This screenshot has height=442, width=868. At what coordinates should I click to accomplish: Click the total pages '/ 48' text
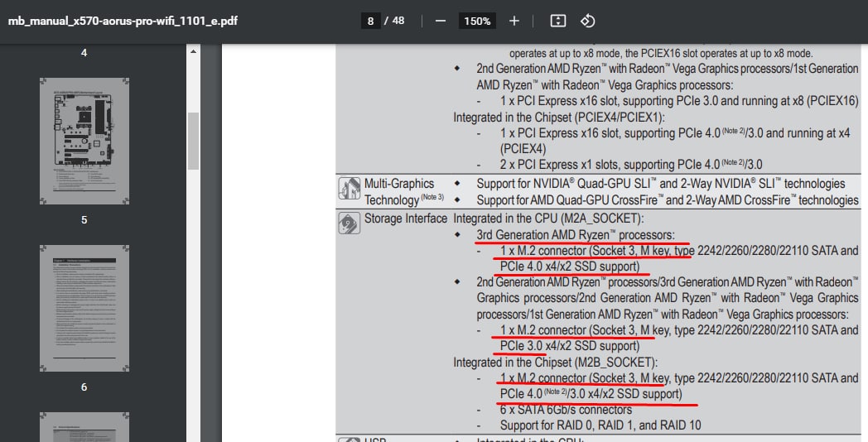pyautogui.click(x=394, y=21)
